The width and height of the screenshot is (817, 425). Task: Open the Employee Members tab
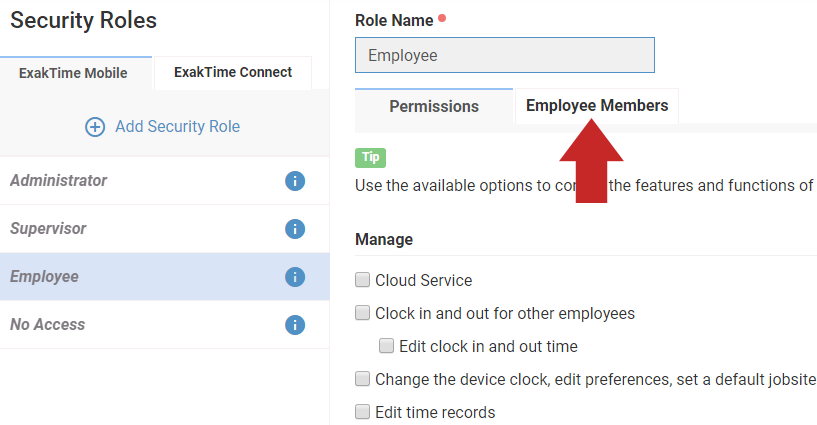coord(597,106)
